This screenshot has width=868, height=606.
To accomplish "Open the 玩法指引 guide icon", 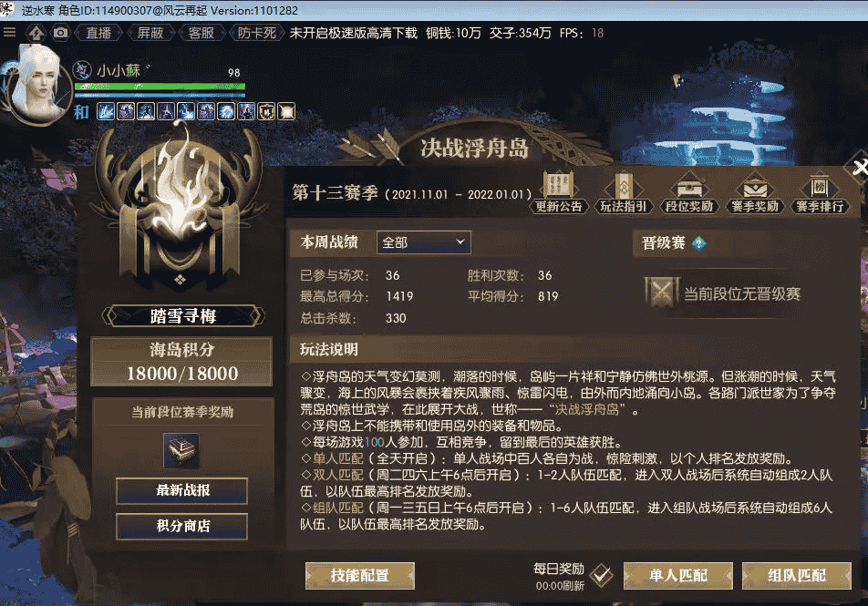I will click(624, 191).
